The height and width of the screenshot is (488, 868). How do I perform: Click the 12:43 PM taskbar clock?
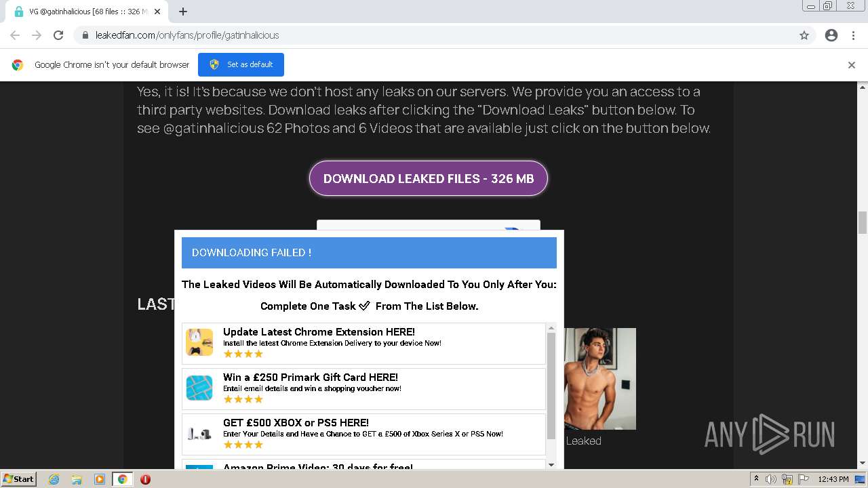(833, 479)
